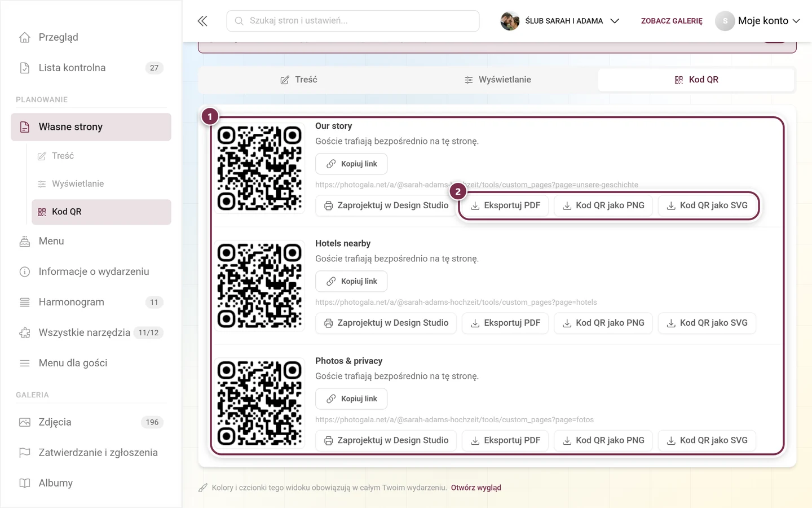Click the Lista kontrolna document icon
812x508 pixels.
(x=25, y=68)
